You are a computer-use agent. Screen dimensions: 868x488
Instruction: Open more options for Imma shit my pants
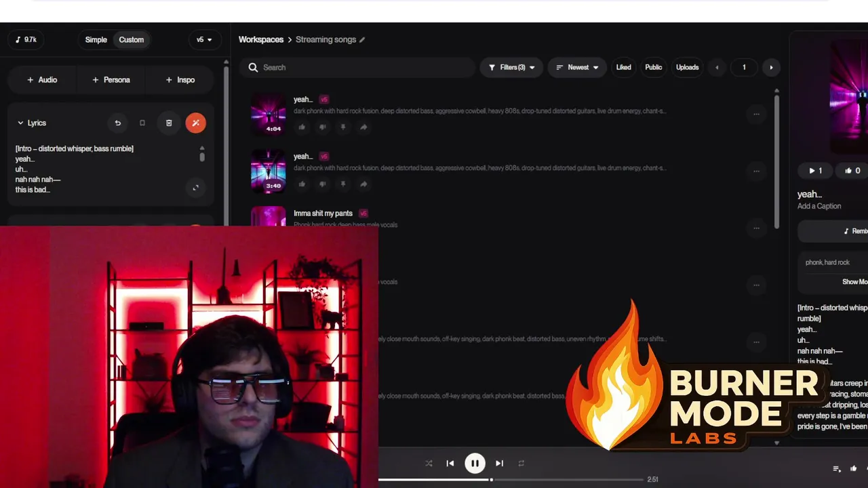[756, 228]
